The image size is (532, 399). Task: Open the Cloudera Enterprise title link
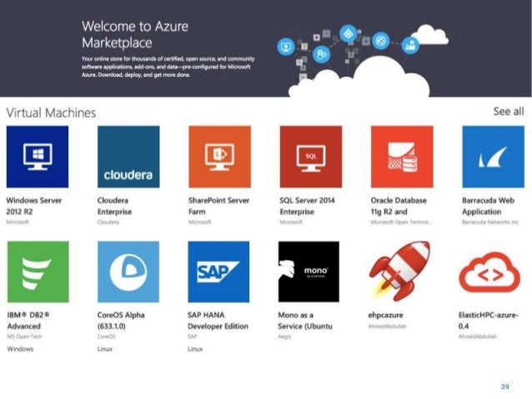coord(114,206)
